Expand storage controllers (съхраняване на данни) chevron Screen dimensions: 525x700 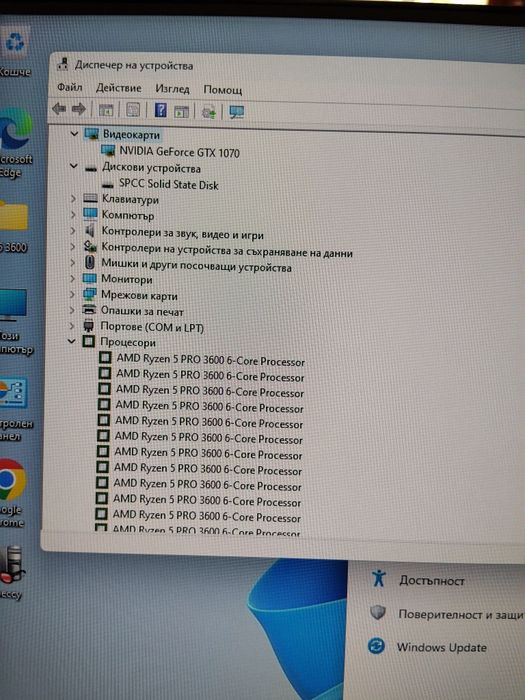73,246
